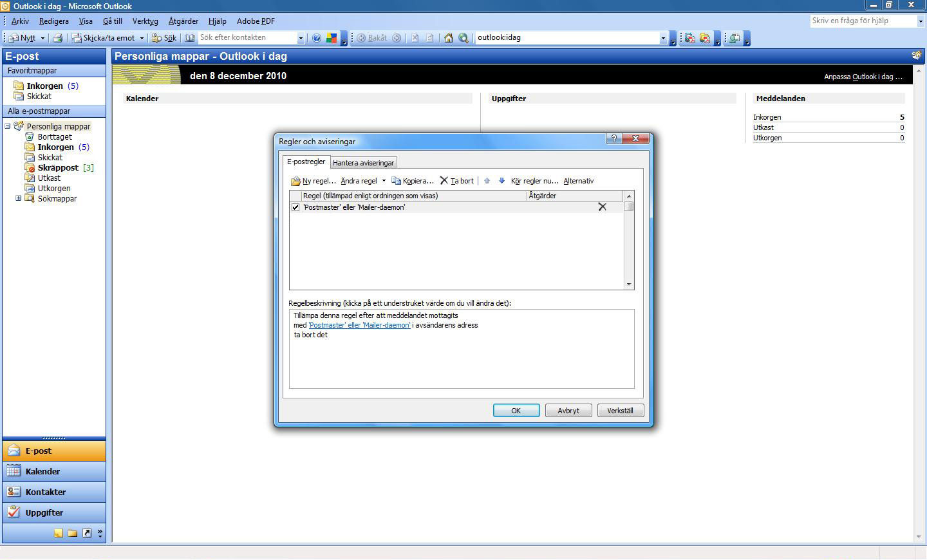Click the Åtgärder column header
The width and height of the screenshot is (927, 560).
574,196
